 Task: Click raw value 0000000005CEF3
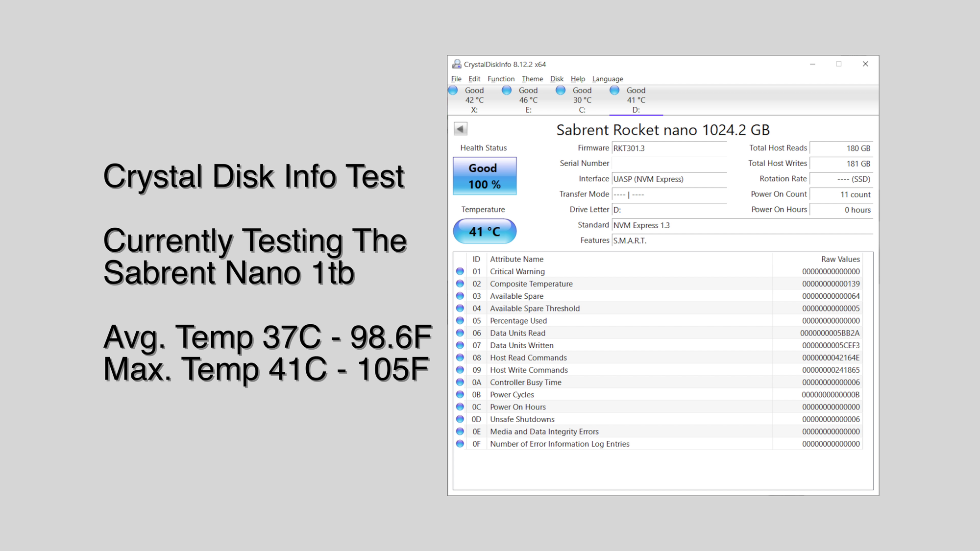[831, 345]
